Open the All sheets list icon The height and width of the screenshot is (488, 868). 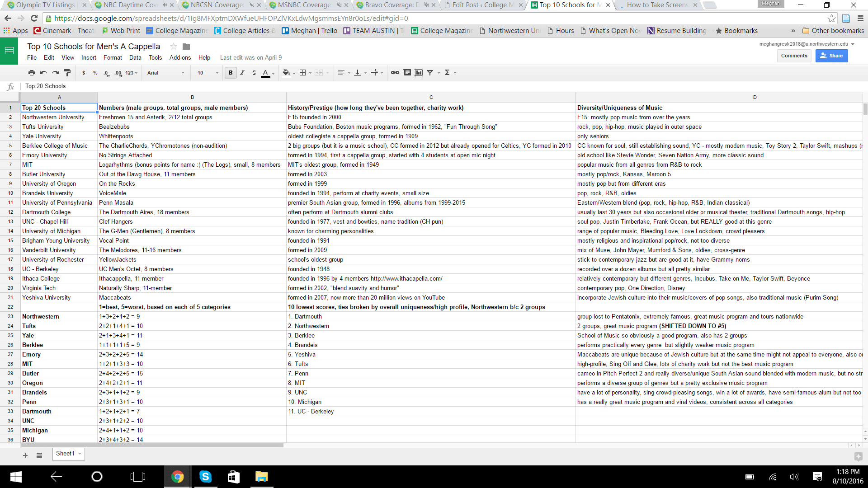coord(39,455)
